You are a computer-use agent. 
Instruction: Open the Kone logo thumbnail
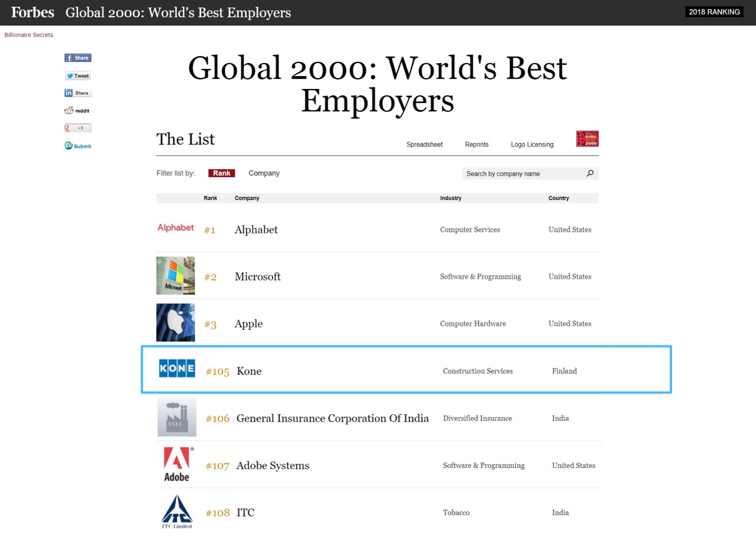pos(177,368)
